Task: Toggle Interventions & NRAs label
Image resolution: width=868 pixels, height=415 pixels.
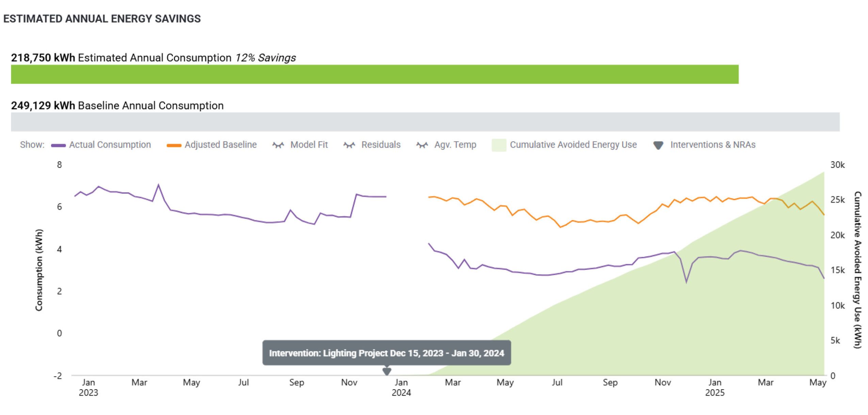Action: coord(712,145)
